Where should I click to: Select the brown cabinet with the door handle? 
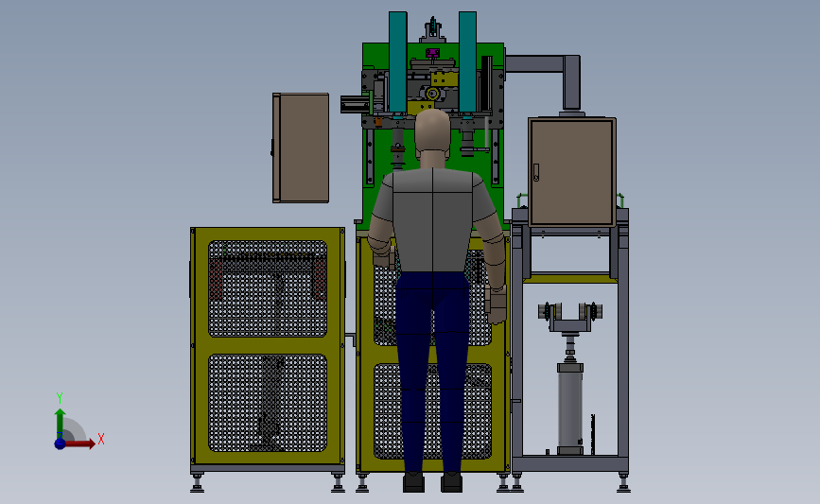click(572, 172)
